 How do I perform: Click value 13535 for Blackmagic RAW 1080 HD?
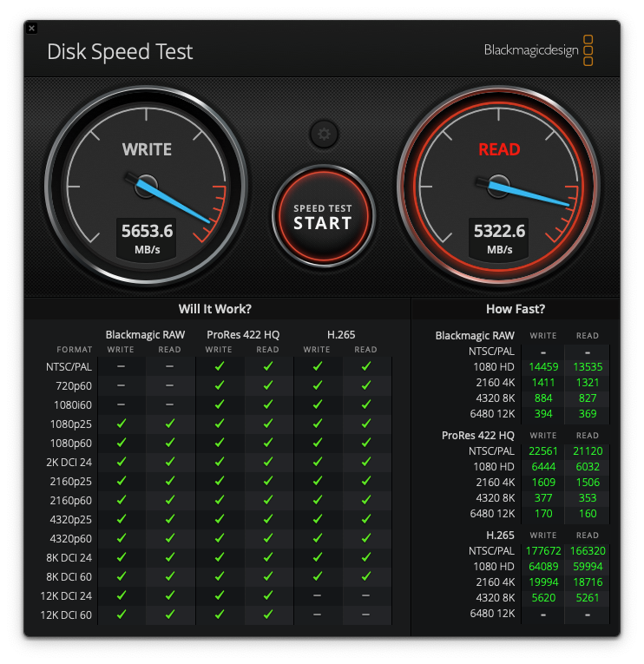coord(588,367)
